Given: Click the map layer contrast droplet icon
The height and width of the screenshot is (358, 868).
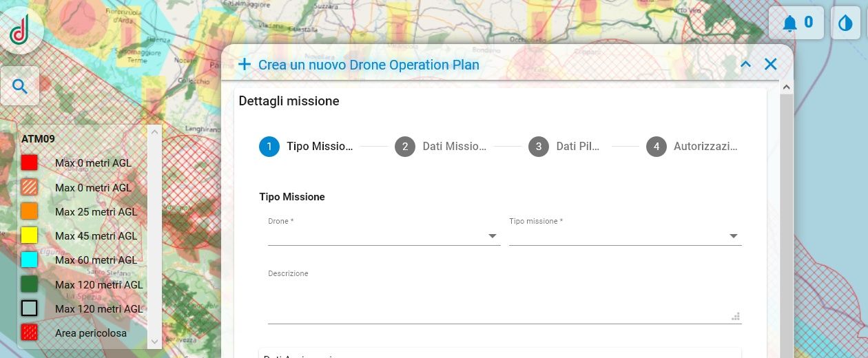Looking at the screenshot, I should point(845,23).
